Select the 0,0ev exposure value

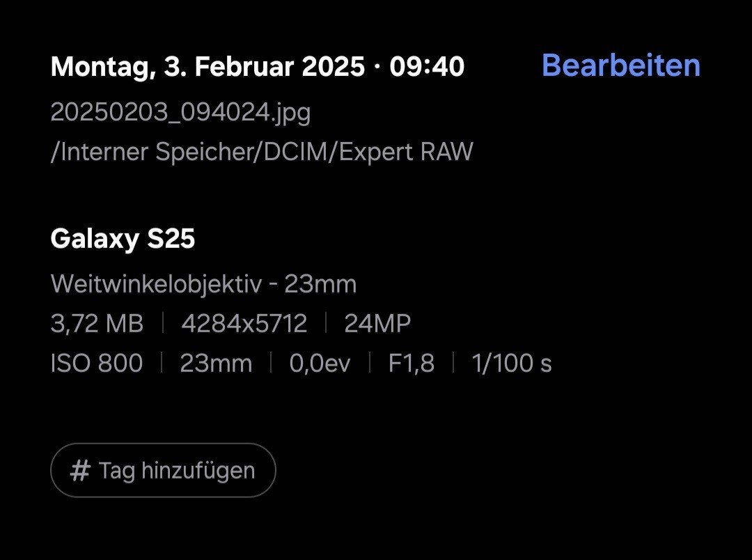[x=320, y=363]
